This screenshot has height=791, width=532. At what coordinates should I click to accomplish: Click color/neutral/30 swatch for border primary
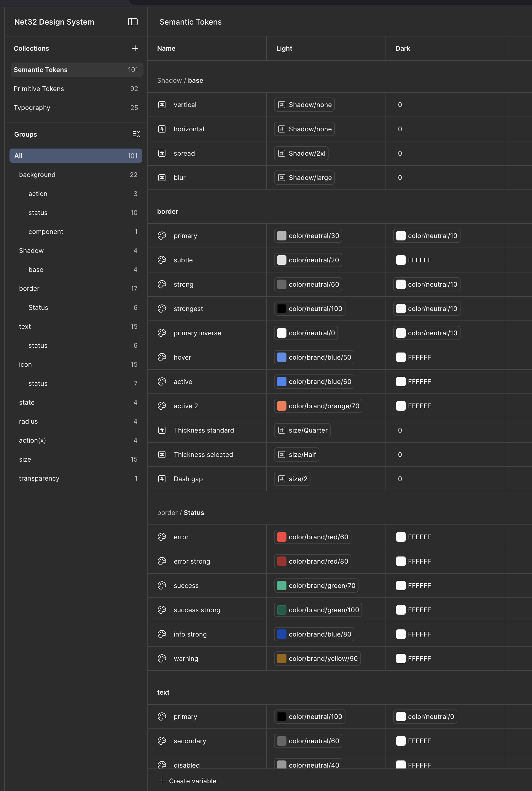point(282,235)
